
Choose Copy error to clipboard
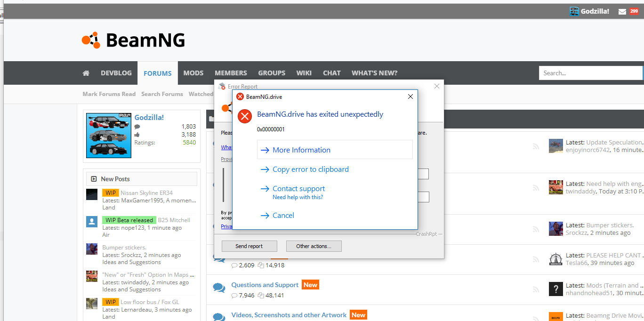[x=311, y=169]
